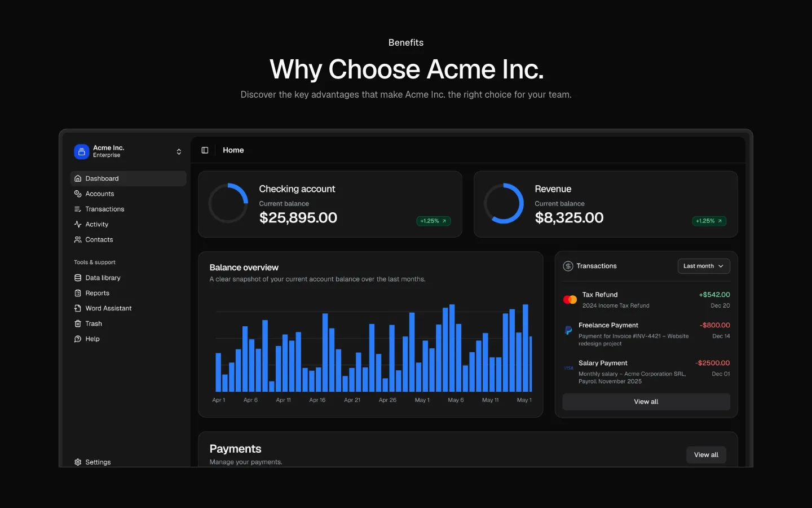
Task: Click the -$2500.00 amount
Action: point(713,363)
